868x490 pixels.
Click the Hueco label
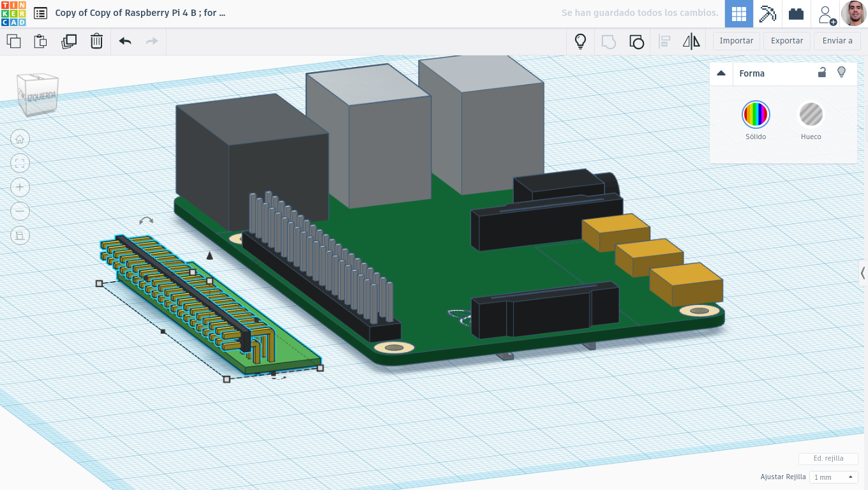811,137
